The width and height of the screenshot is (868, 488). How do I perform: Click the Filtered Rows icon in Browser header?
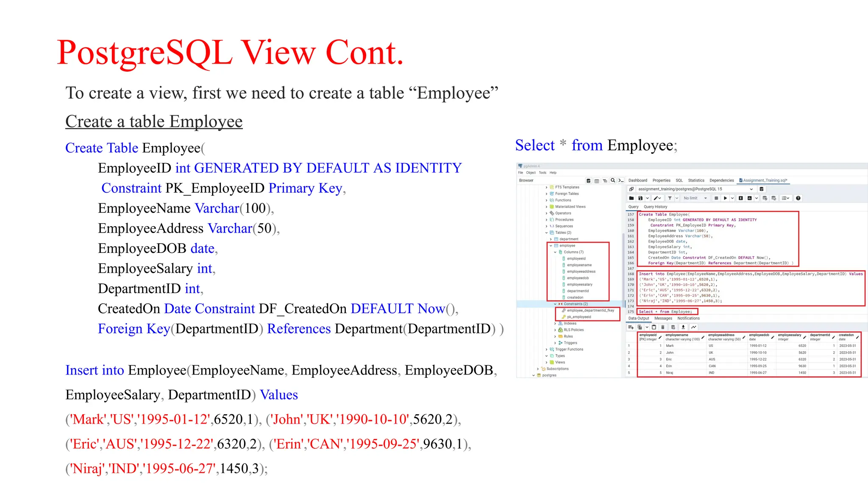[605, 180]
